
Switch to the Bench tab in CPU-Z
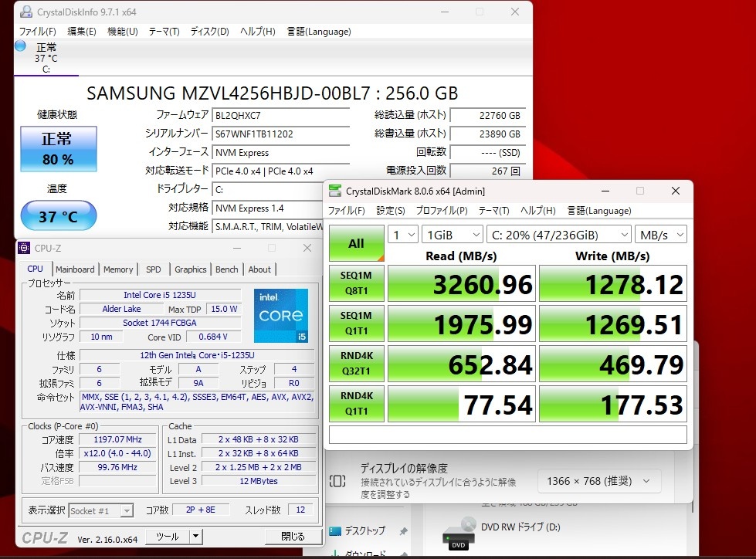pos(226,269)
